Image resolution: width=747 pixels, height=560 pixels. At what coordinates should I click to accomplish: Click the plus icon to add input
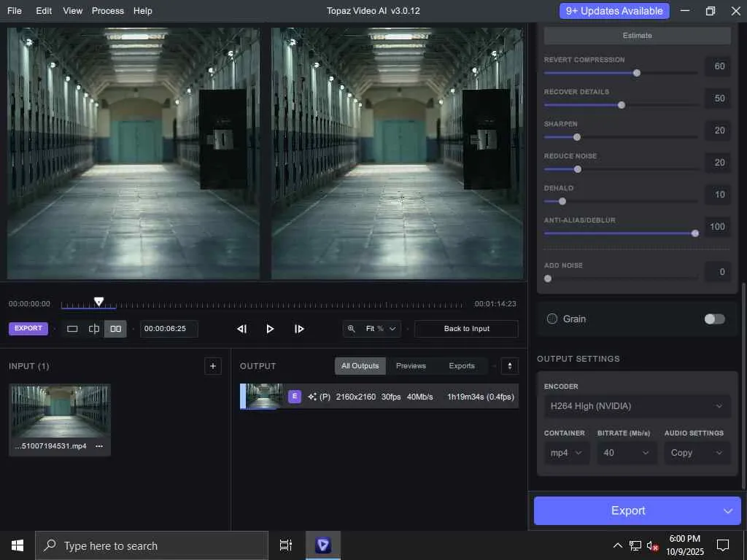[213, 366]
